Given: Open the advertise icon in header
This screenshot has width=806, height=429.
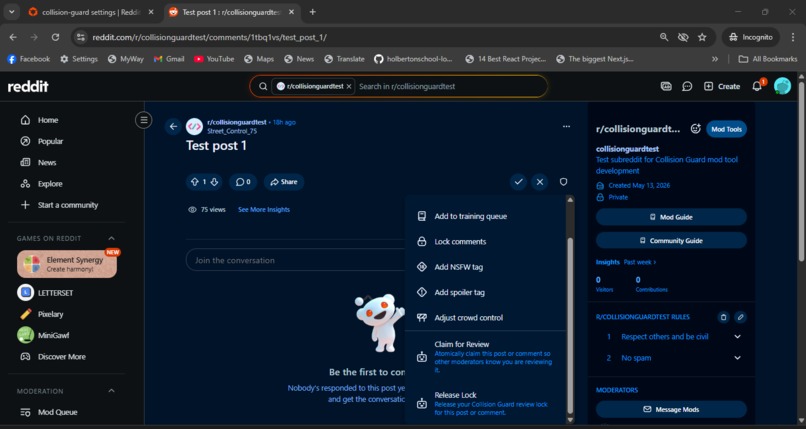Looking at the screenshot, I should (x=666, y=86).
